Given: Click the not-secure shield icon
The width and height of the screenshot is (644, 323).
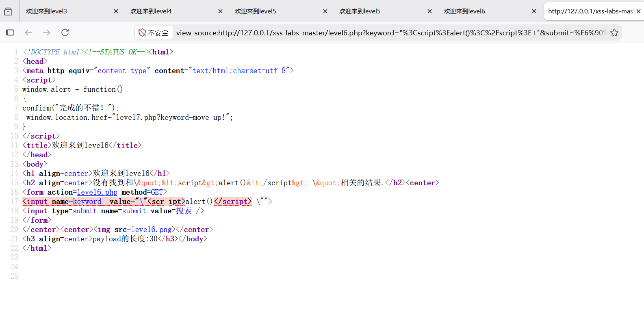Looking at the screenshot, I should tap(142, 33).
